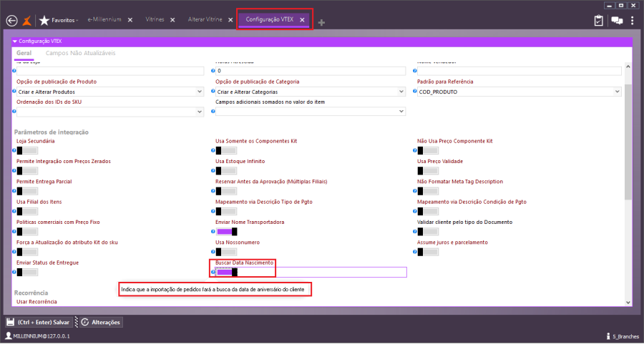Viewport: 644px width, 362px height.
Task: Click the scroll down arrow
Action: pyautogui.click(x=628, y=303)
